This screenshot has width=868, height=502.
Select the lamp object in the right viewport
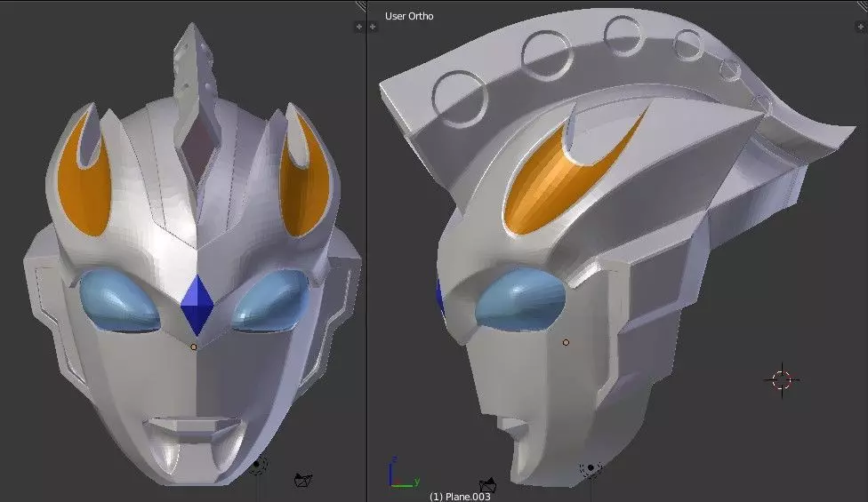[x=591, y=468]
